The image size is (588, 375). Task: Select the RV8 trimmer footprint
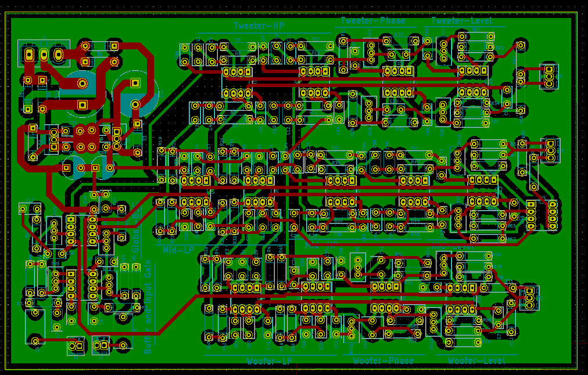tap(443, 111)
